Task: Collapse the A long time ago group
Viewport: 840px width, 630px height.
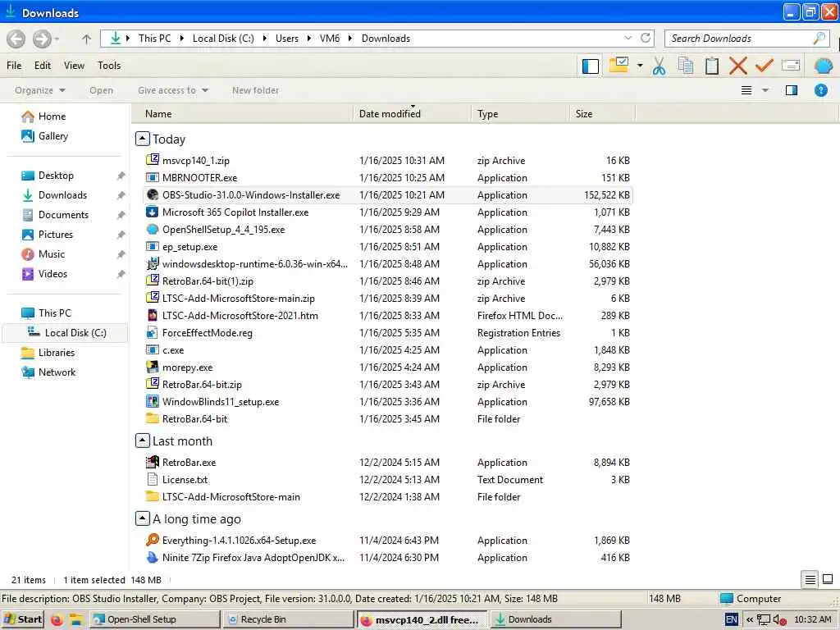Action: coord(142,518)
